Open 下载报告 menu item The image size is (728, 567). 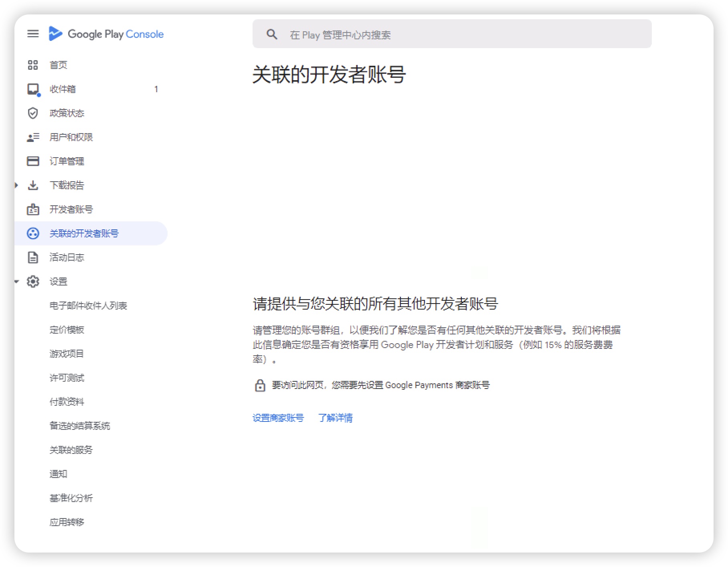click(x=67, y=185)
